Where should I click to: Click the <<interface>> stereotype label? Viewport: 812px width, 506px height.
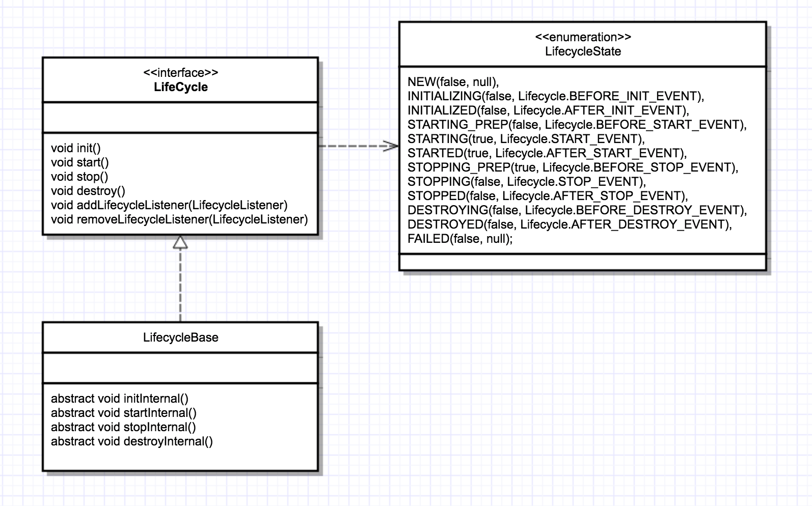pos(180,73)
